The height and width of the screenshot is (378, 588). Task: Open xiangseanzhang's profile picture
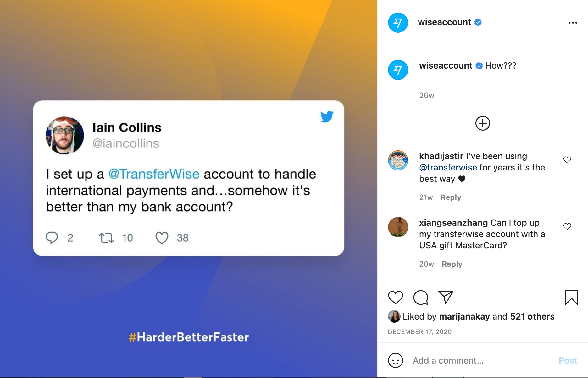(x=398, y=227)
